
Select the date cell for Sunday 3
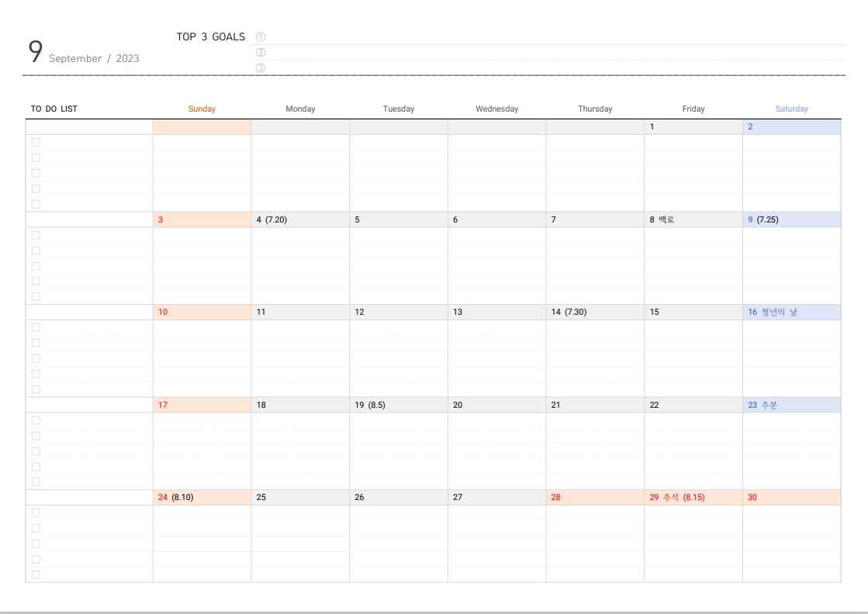point(202,219)
